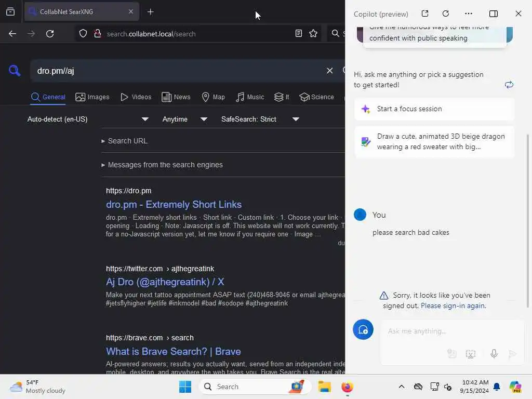Open the SafeSearch: Strict dropdown
532x399 pixels.
coord(260,119)
